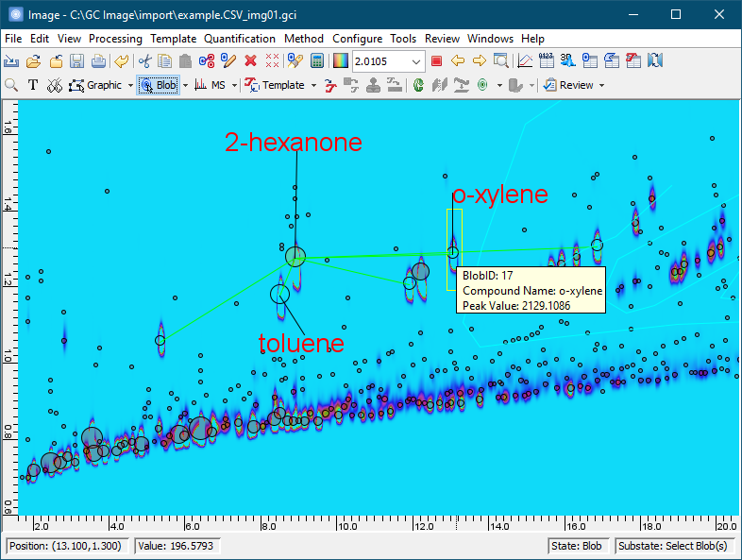Toggle the Graphic drawing mode
This screenshot has height=560, width=742.
tap(96, 85)
